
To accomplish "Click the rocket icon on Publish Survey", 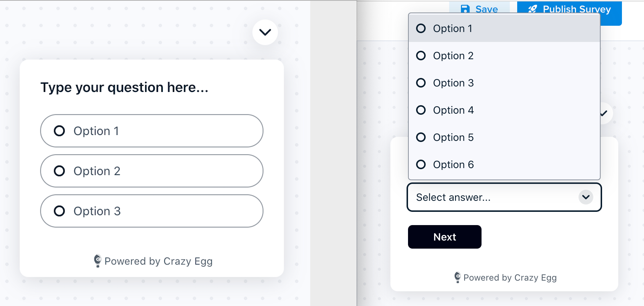I will pyautogui.click(x=533, y=9).
